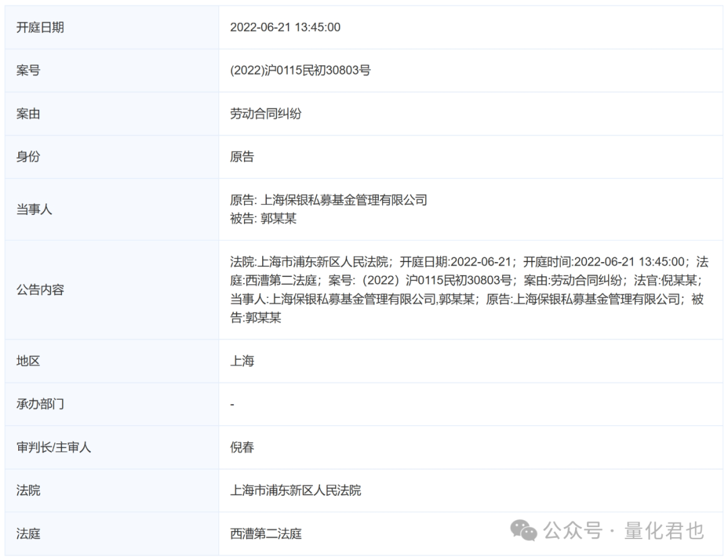Click plaintiff line 原告: 上海保银私募基金管理有限公司 in the 当事人 row
Image resolution: width=728 pixels, height=560 pixels.
329,200
